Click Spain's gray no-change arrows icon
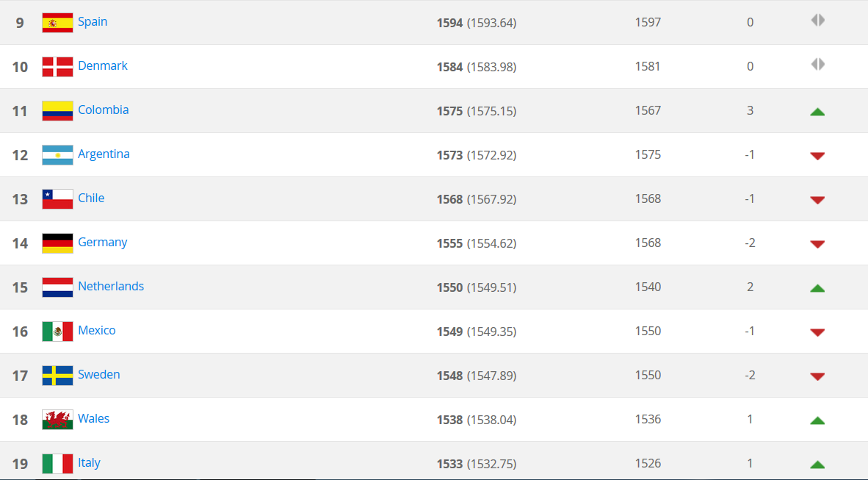This screenshot has width=868, height=480. tap(817, 21)
